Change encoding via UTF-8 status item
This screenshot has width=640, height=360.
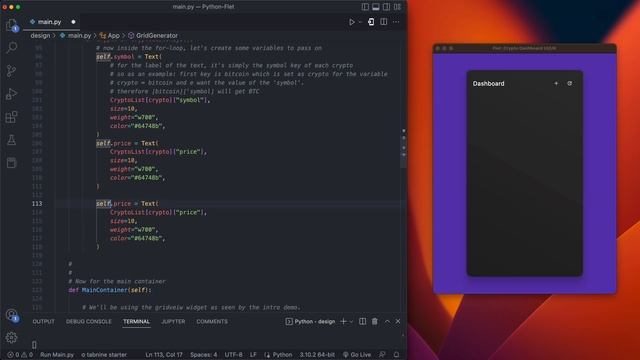pyautogui.click(x=233, y=355)
